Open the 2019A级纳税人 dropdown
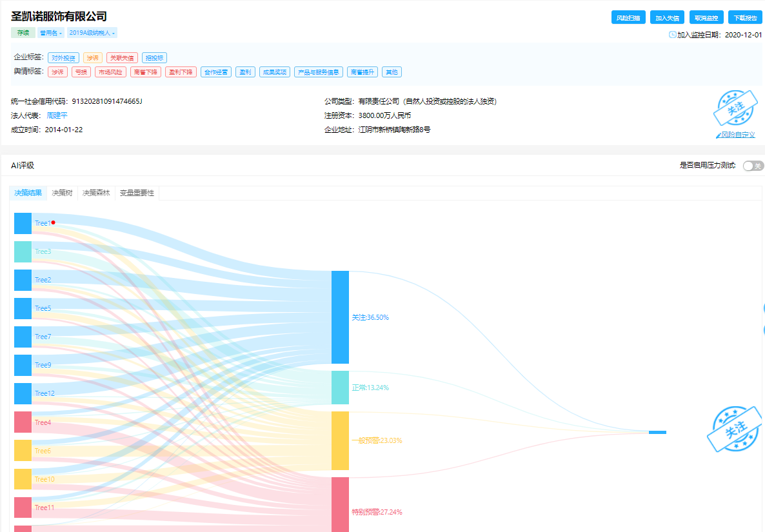This screenshot has height=532, width=765. coord(92,33)
